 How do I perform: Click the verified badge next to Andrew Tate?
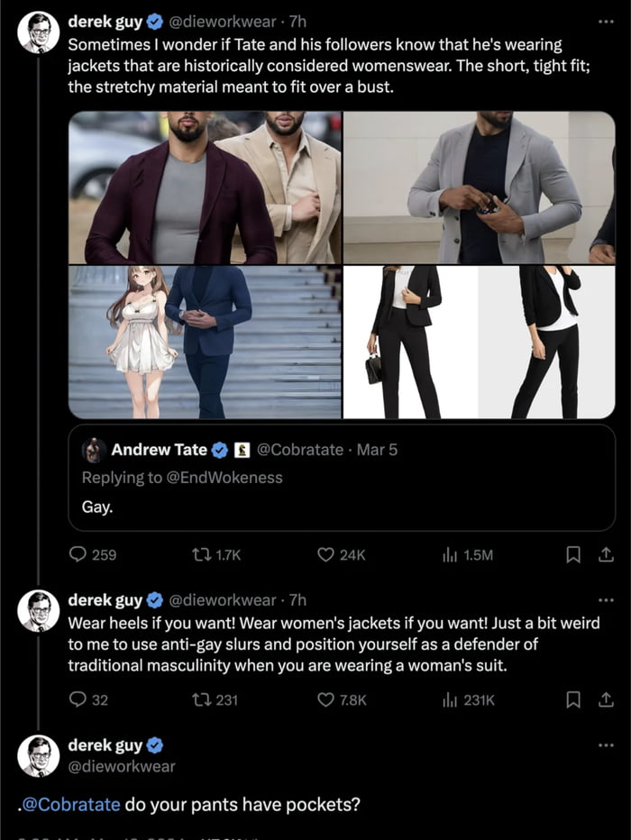tap(221, 449)
